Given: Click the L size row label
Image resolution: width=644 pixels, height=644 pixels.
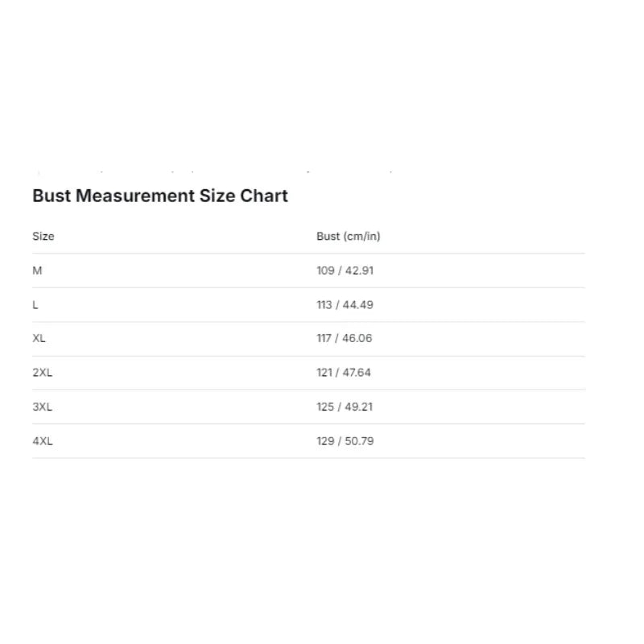Looking at the screenshot, I should click(35, 305).
